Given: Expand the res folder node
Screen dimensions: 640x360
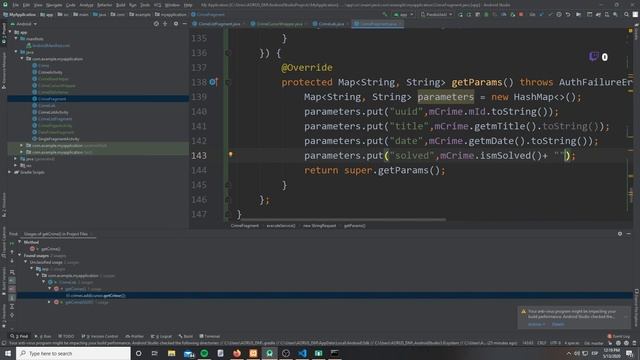Looking at the screenshot, I should [x=16, y=166].
